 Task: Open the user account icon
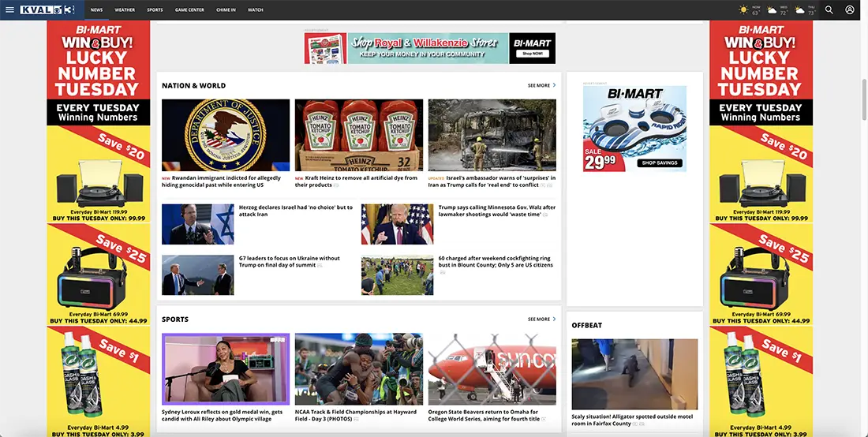[849, 9]
